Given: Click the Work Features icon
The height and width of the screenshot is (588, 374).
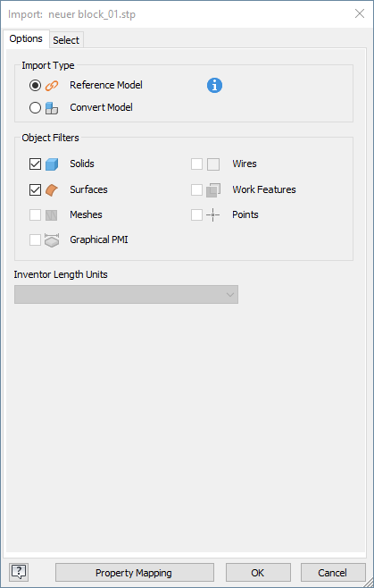Looking at the screenshot, I should pyautogui.click(x=213, y=190).
